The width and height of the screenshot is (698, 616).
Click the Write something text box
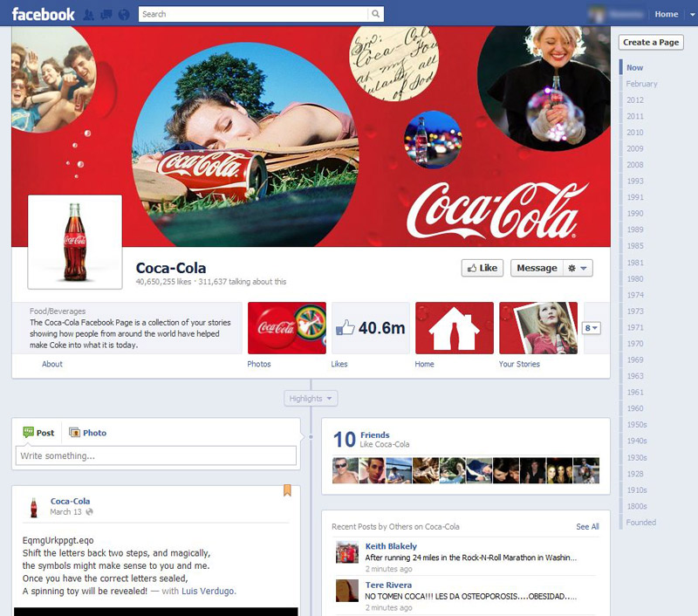(156, 455)
